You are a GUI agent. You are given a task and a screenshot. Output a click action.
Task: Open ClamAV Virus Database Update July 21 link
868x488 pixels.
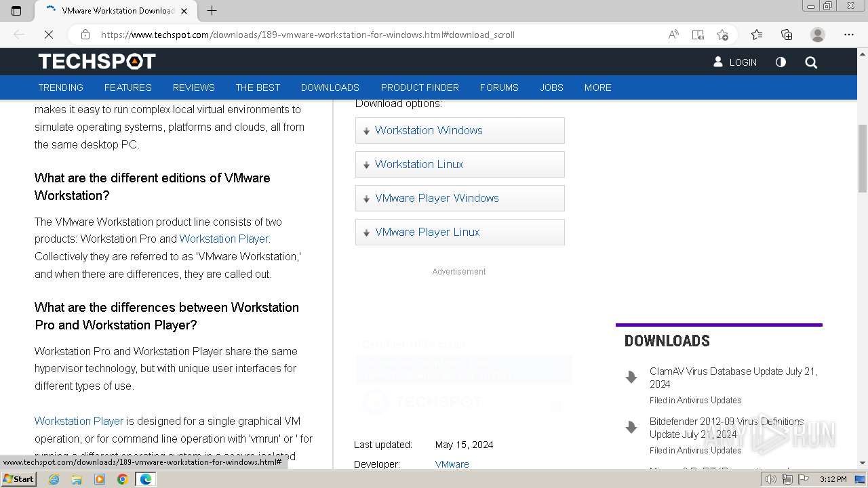point(733,378)
